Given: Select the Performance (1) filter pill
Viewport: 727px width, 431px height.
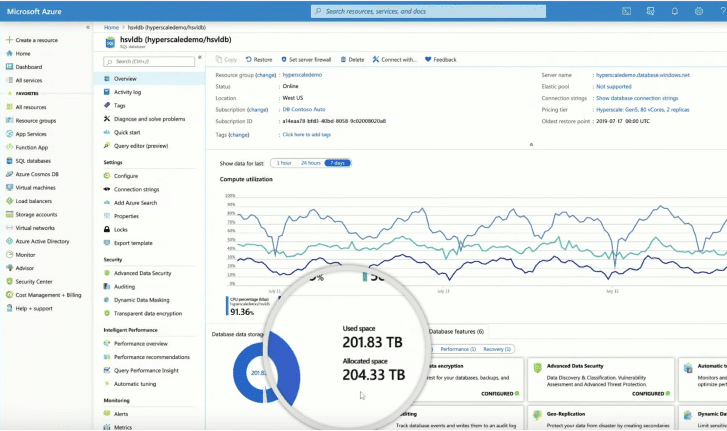Looking at the screenshot, I should (x=458, y=349).
